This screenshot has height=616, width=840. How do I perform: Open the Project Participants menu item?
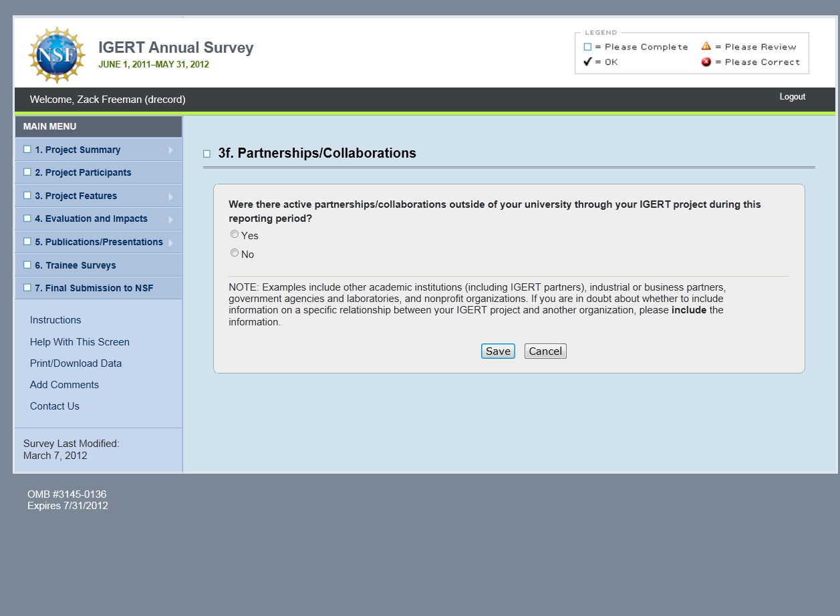coord(83,172)
